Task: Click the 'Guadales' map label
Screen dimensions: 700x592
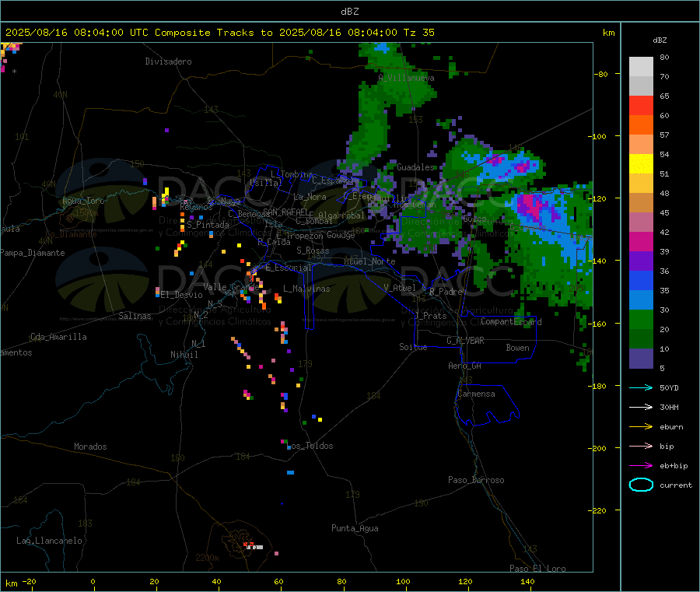Action: point(415,167)
